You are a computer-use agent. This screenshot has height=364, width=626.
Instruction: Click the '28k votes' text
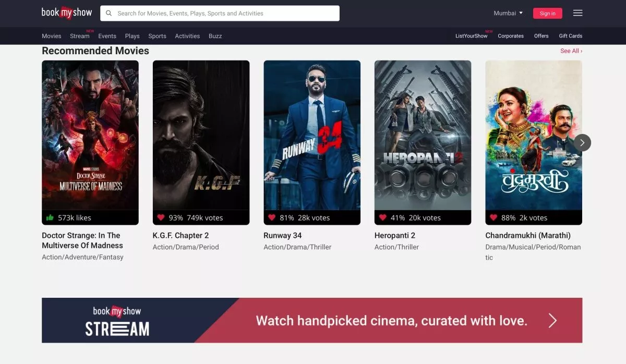(314, 218)
